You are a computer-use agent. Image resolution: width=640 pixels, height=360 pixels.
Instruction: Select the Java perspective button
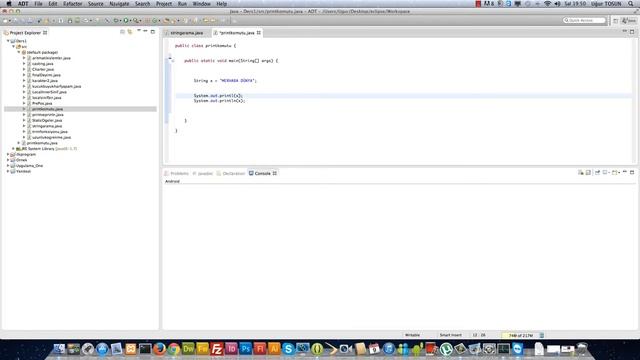(629, 20)
